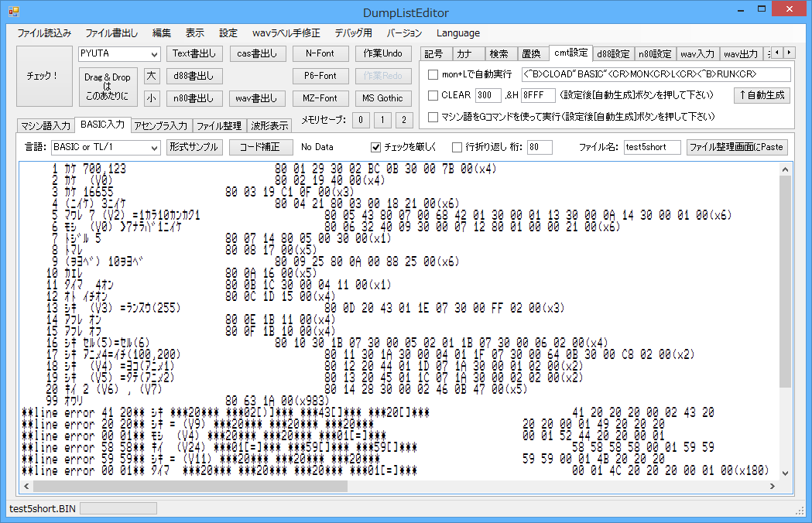The image size is (812, 523).
Task: Open ファイル書出し menu
Action: 111,33
